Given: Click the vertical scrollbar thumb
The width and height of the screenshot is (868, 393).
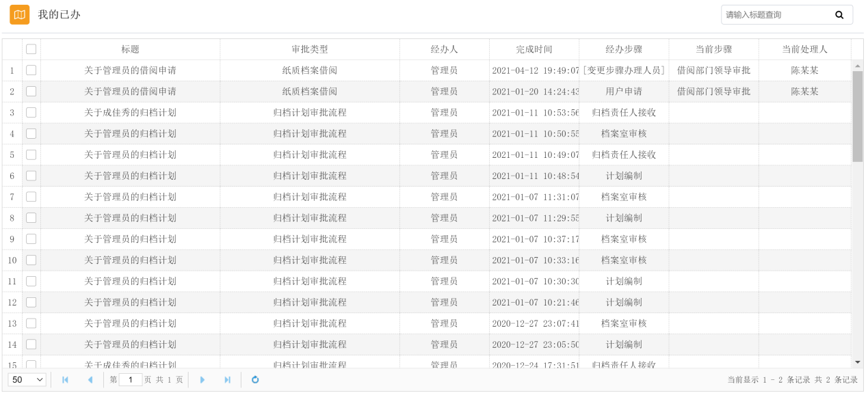Looking at the screenshot, I should tap(858, 116).
